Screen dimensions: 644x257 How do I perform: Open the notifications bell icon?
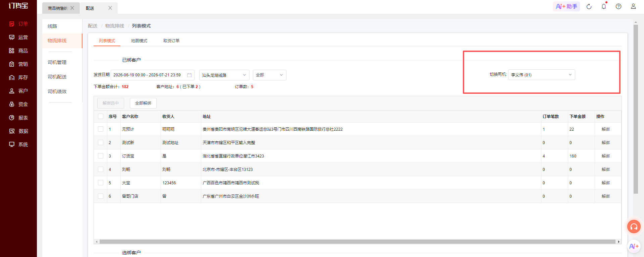(x=604, y=6)
